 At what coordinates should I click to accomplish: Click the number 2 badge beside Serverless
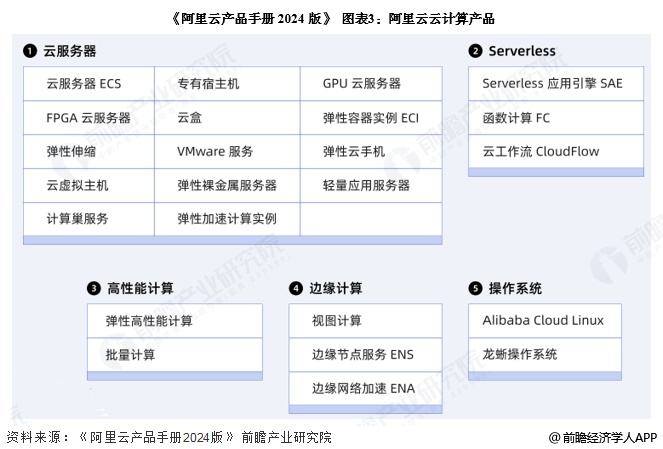pos(475,51)
